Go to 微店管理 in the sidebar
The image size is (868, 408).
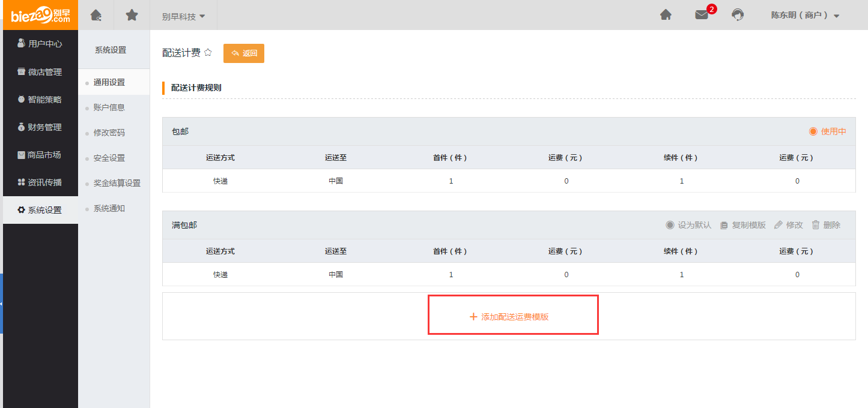pos(40,72)
